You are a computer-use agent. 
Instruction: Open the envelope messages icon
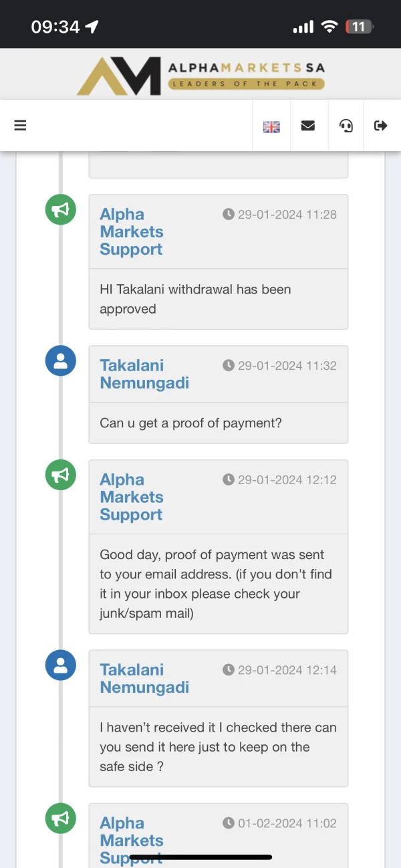click(308, 125)
